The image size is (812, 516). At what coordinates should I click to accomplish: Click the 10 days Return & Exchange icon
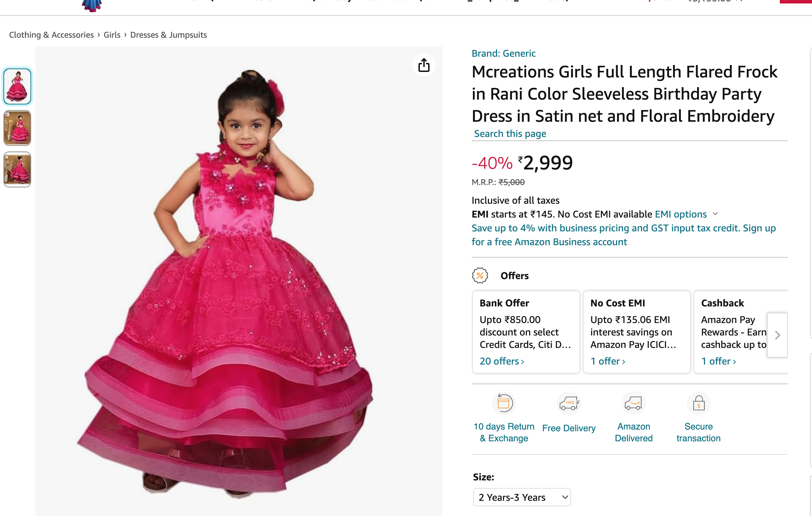(504, 403)
